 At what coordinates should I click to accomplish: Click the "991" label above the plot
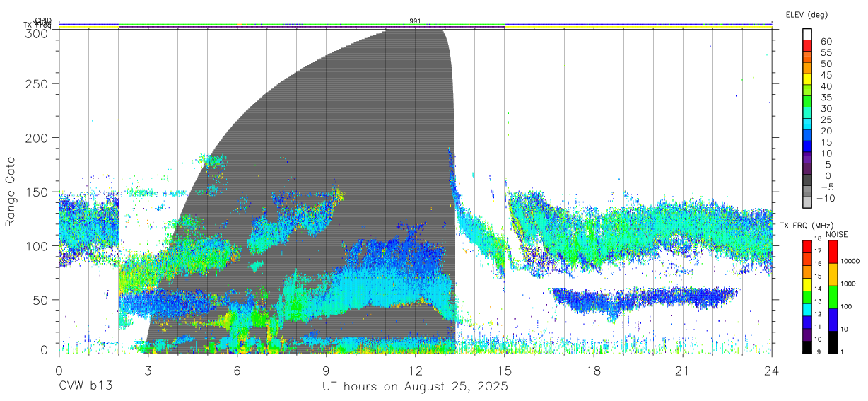coord(415,21)
